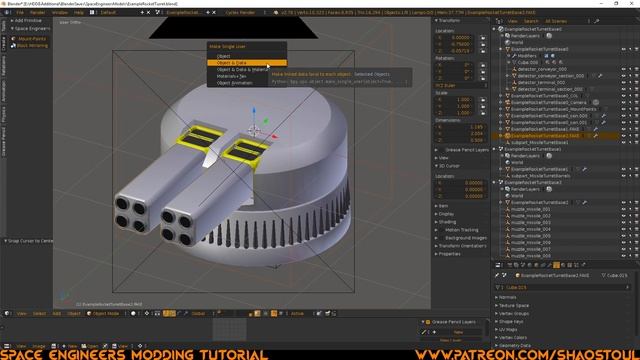The height and width of the screenshot is (360, 640).
Task: Select the muzzle_missile_007 outliner row
Action: click(531, 249)
